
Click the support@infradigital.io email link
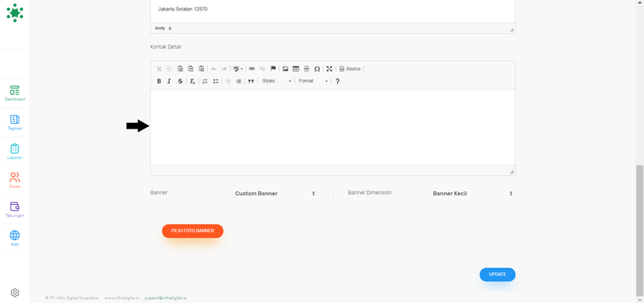[x=166, y=298]
